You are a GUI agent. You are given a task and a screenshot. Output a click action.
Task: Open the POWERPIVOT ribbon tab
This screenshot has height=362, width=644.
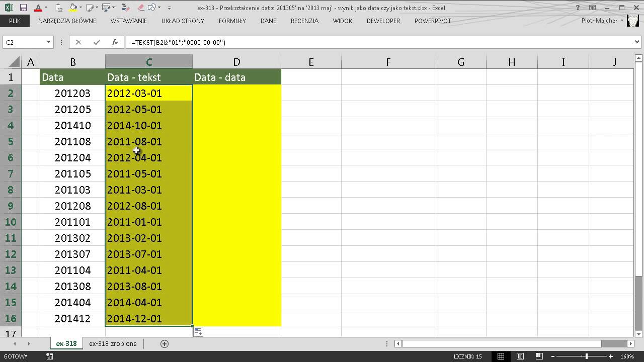pyautogui.click(x=433, y=21)
